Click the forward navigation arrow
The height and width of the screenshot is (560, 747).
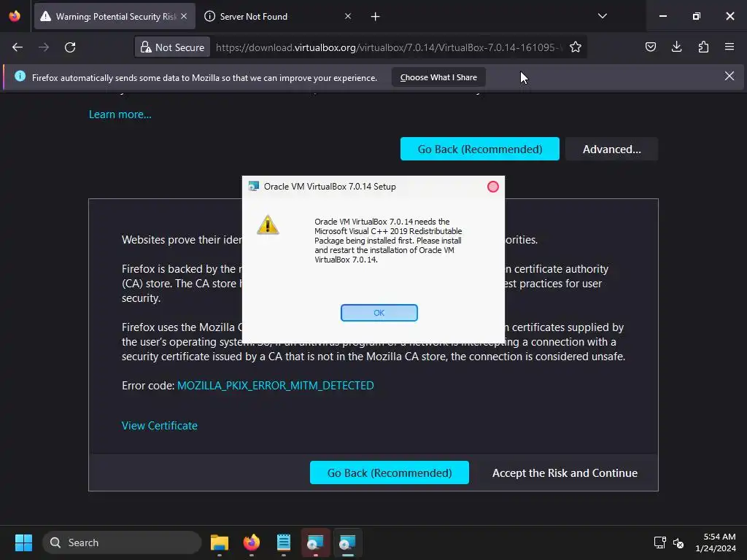(x=44, y=47)
